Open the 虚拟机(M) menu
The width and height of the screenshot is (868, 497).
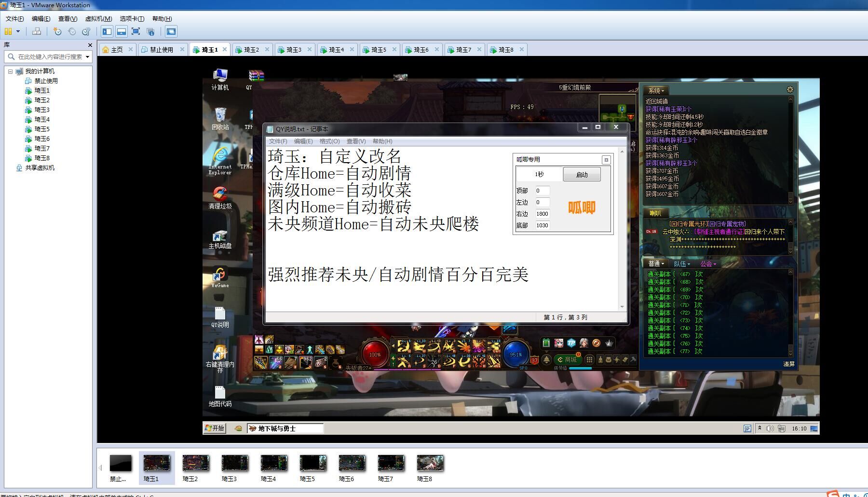98,18
